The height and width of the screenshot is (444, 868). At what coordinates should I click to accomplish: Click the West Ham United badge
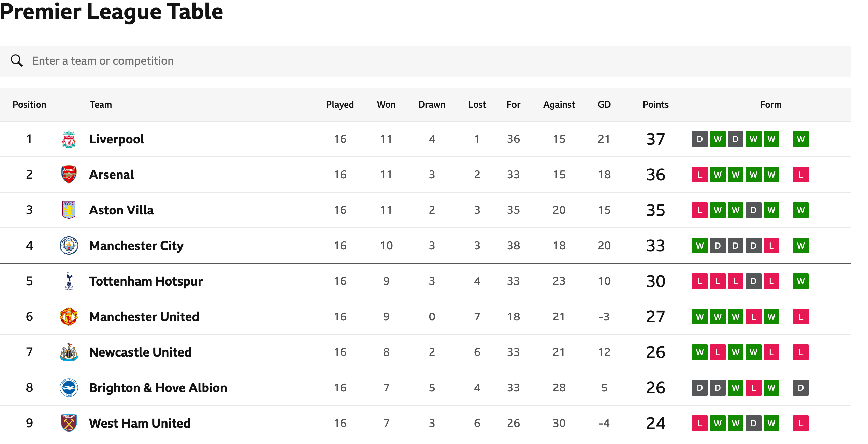pos(69,423)
